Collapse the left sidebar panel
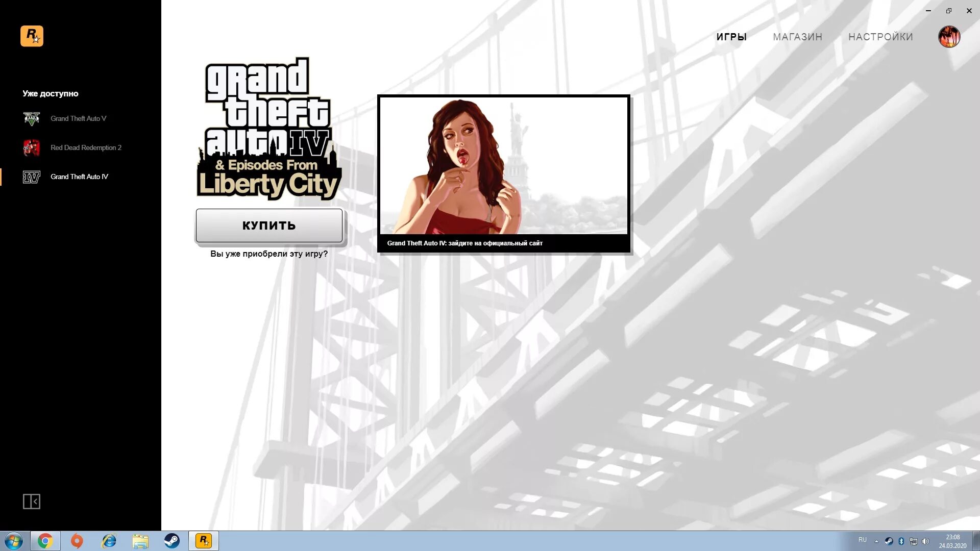The image size is (980, 551). (32, 501)
